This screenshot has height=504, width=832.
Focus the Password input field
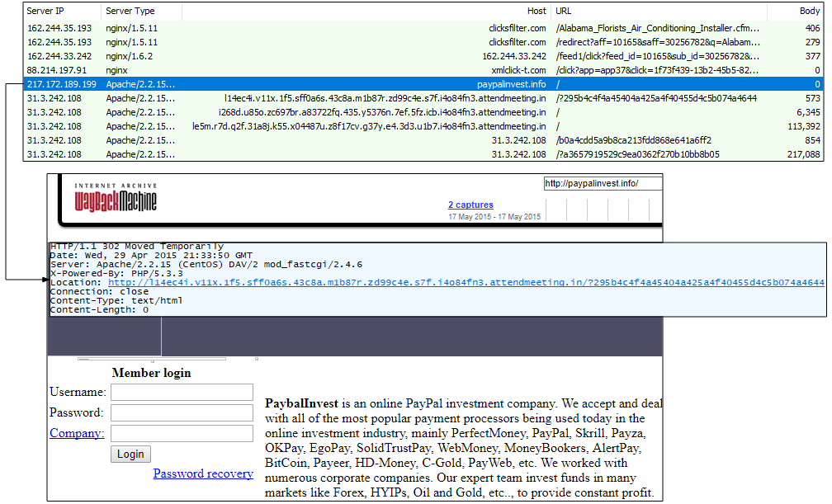pos(182,412)
